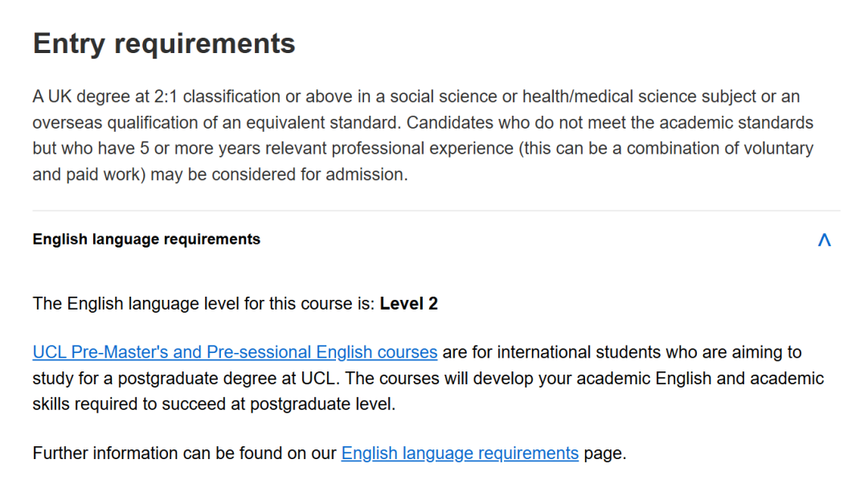This screenshot has width=868, height=484.
Task: Click the words 'social science'
Action: (448, 97)
